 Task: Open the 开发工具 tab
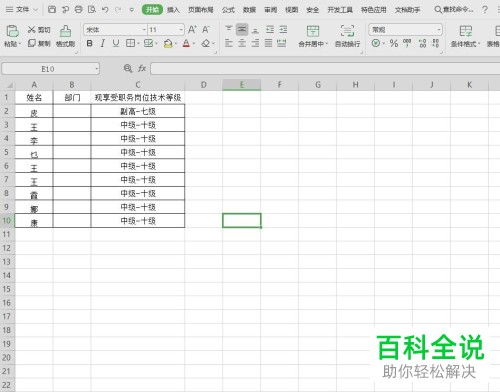tap(340, 10)
